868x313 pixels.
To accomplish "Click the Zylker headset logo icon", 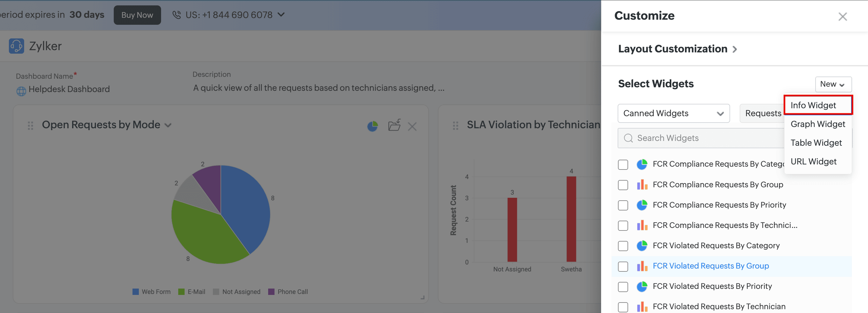I will tap(16, 46).
